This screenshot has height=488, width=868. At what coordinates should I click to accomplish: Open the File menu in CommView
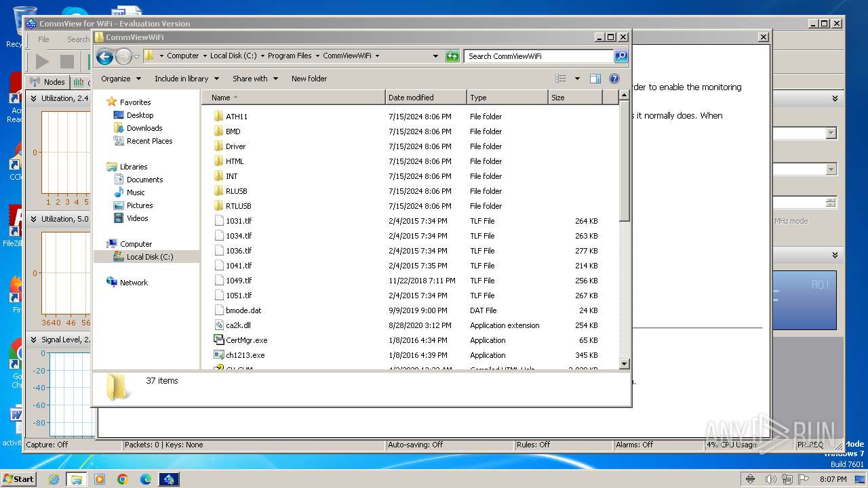pyautogui.click(x=43, y=39)
